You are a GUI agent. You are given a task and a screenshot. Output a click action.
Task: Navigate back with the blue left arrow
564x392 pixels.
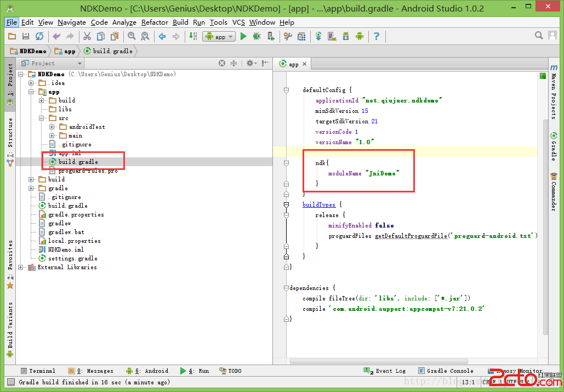(162, 36)
